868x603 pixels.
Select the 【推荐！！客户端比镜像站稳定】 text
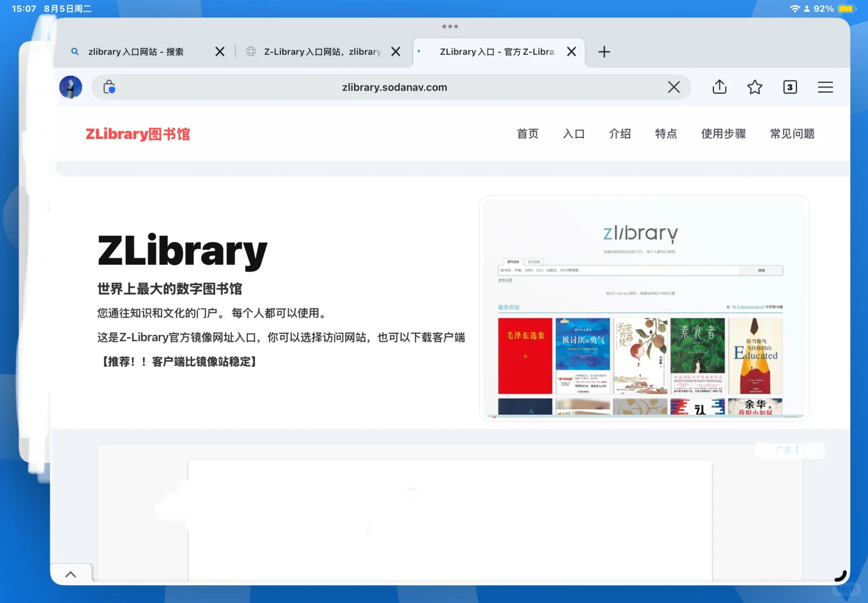pyautogui.click(x=178, y=362)
